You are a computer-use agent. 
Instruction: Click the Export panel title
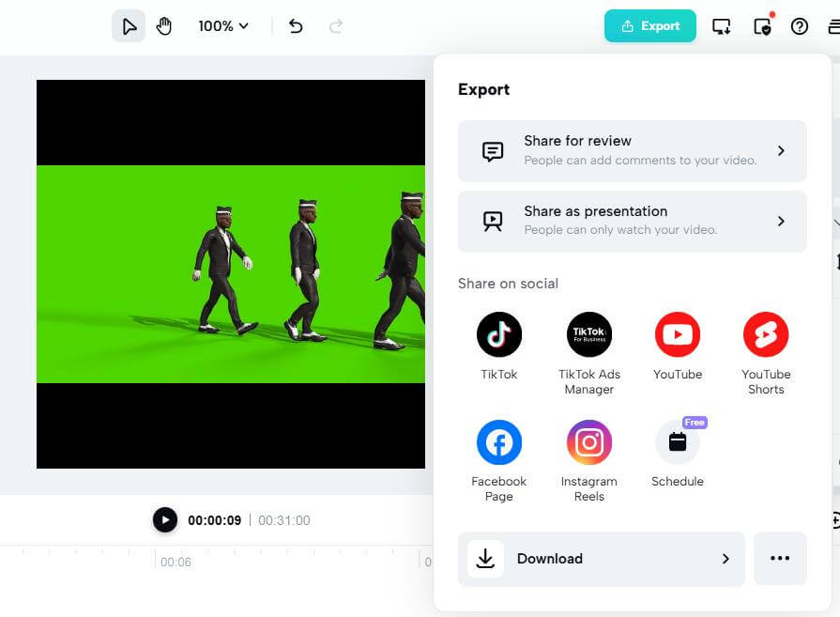[483, 89]
